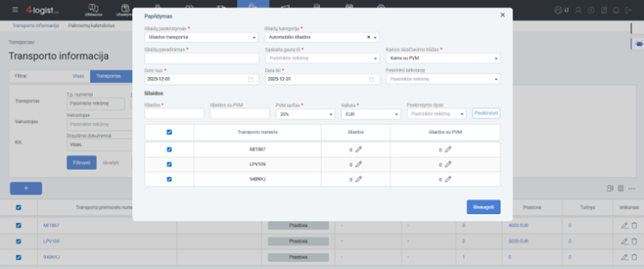This screenshot has width=644, height=269.
Task: Switch to Pakrovimų kalendorius tab
Action: pos(91,25)
